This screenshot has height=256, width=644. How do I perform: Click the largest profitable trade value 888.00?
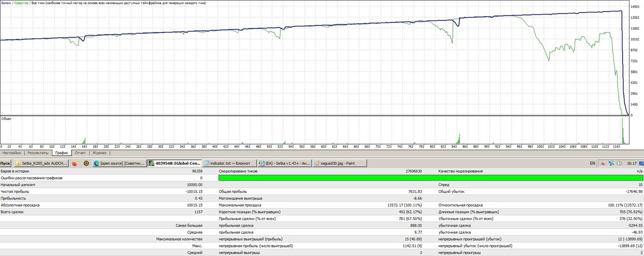coord(416,225)
